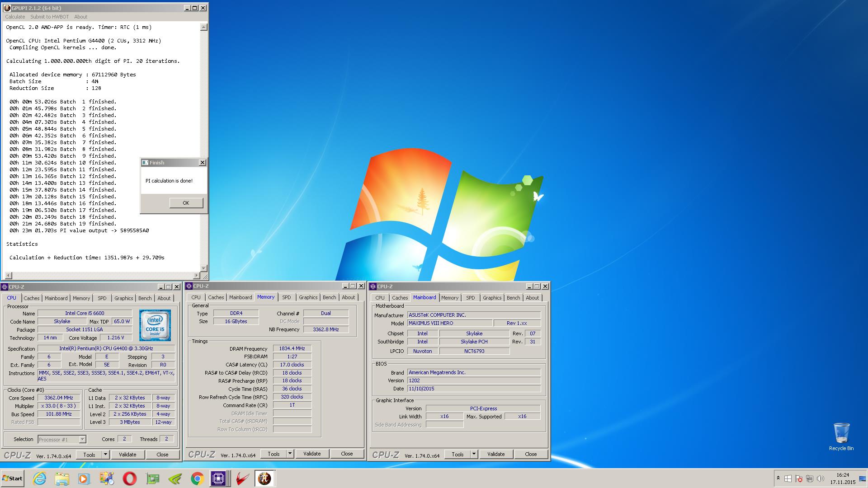Screen dimensions: 868x488
Task: Open the clock showing 16:24
Action: coord(843,479)
